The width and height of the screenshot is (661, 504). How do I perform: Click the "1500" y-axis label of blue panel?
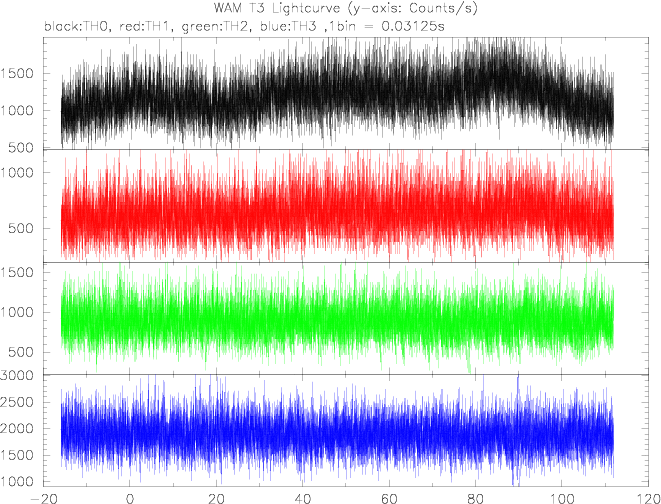17,455
